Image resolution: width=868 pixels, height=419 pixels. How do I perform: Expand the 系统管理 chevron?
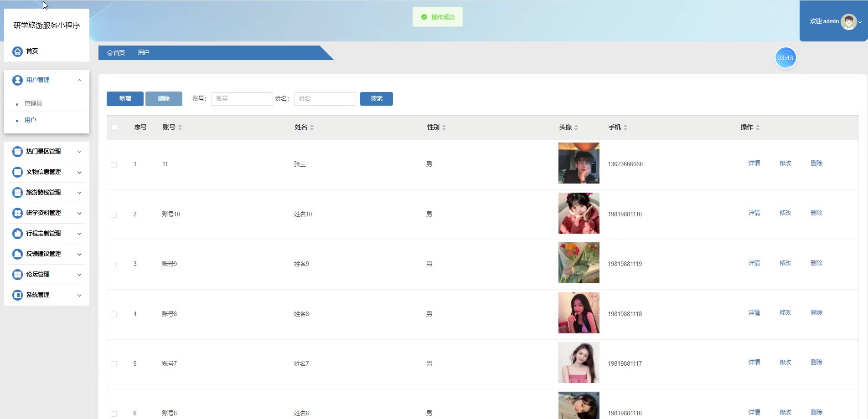click(x=79, y=295)
